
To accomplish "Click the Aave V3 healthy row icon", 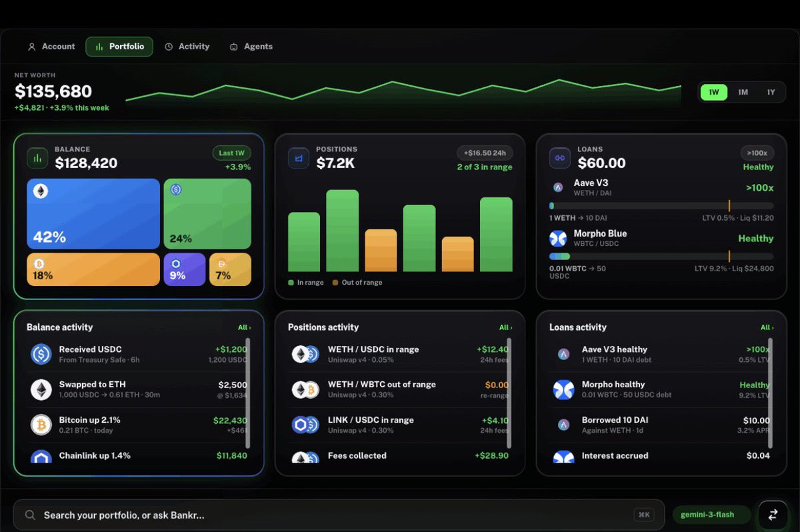I will [564, 354].
